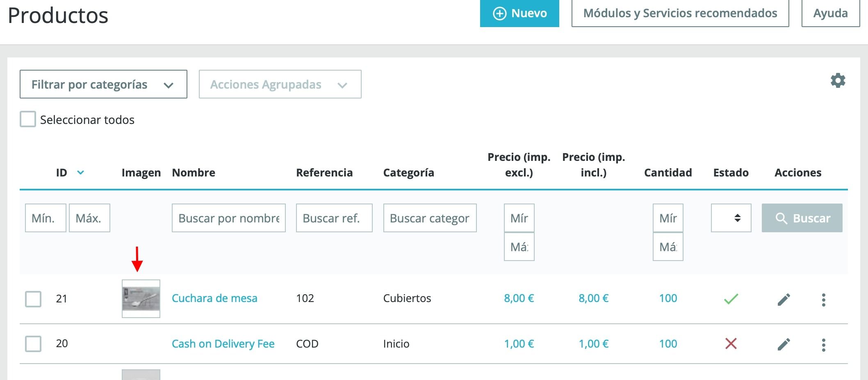Screen dimensions: 868x380
Task: Click the Cuchara de mesa product thumbnail
Action: (x=141, y=299)
